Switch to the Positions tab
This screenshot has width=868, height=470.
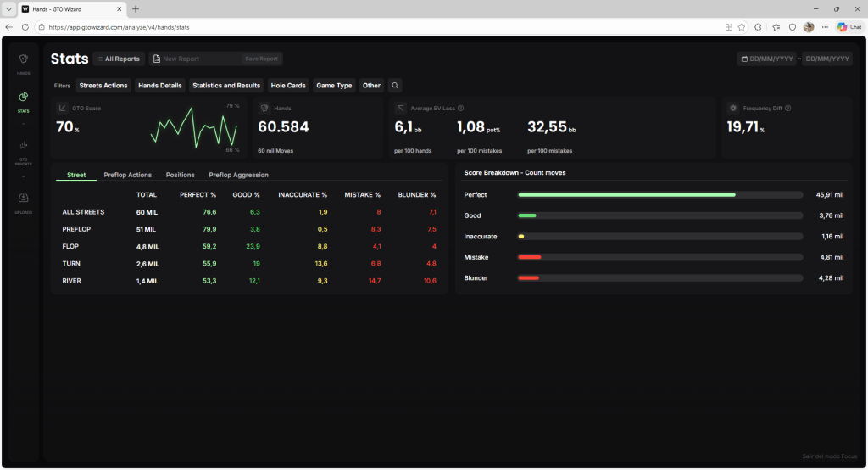(180, 175)
